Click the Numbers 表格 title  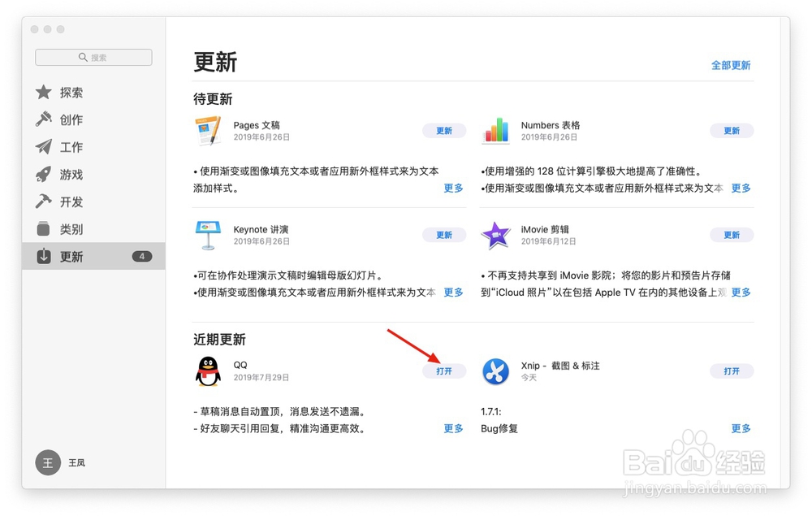point(551,125)
